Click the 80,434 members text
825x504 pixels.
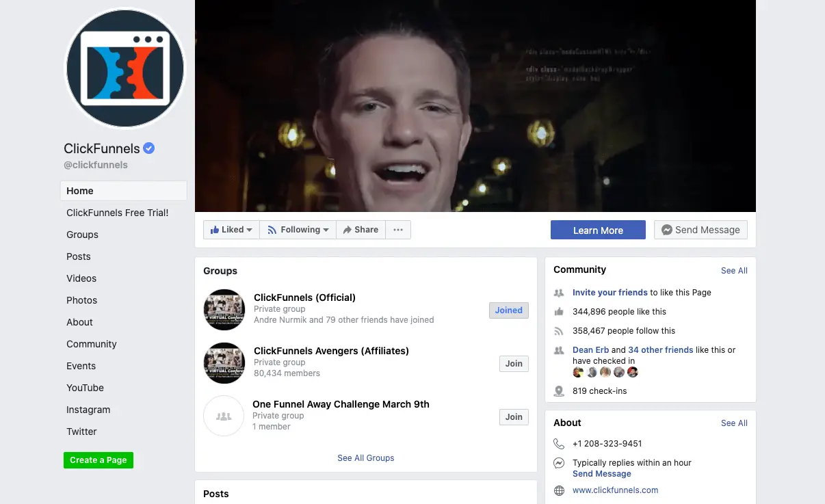click(x=287, y=373)
